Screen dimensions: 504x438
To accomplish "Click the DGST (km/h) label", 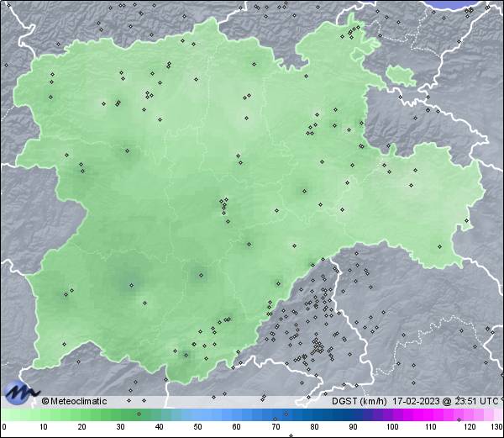I will 359,401.
